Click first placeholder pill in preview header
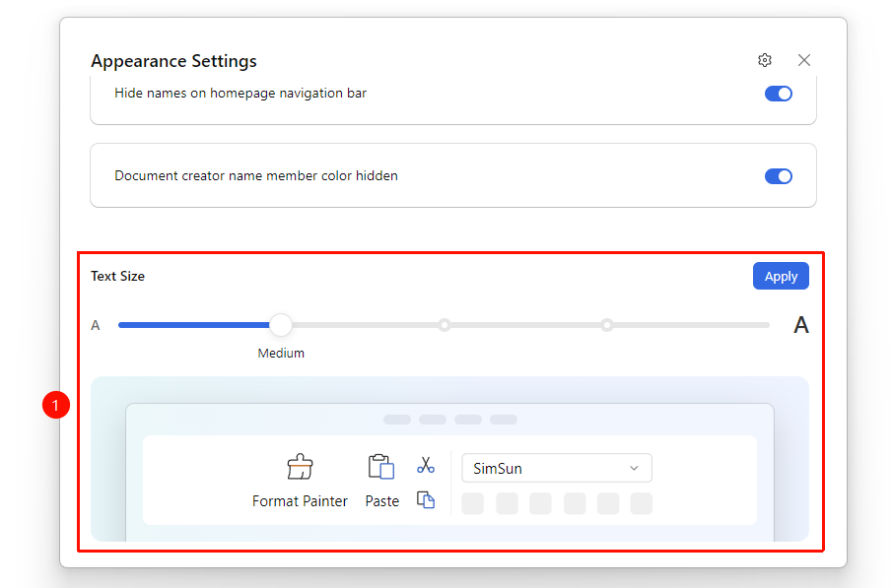This screenshot has width=892, height=588. coord(397,420)
